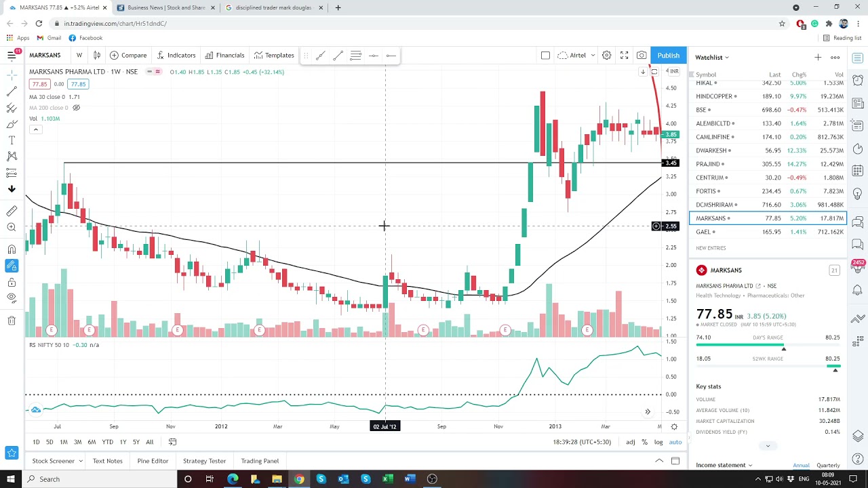The width and height of the screenshot is (868, 488).
Task: Select the trend line drawing tool
Action: coord(12,91)
